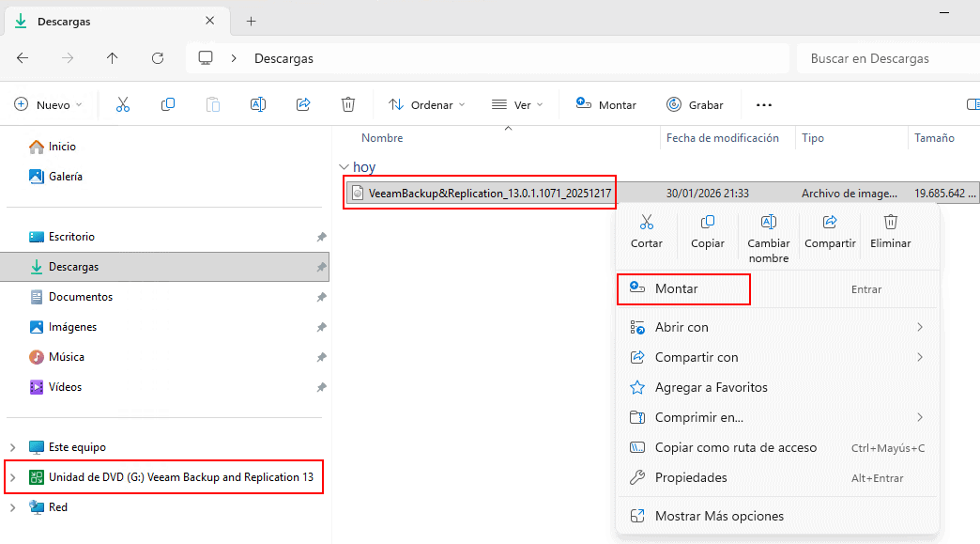Select Cortar in the context menu
This screenshot has width=980, height=544.
tap(646, 231)
